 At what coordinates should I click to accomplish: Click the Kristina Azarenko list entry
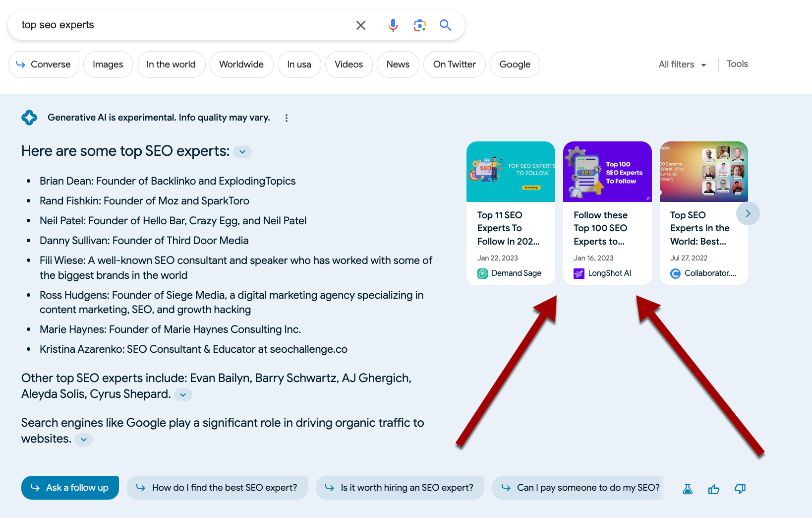pyautogui.click(x=194, y=349)
